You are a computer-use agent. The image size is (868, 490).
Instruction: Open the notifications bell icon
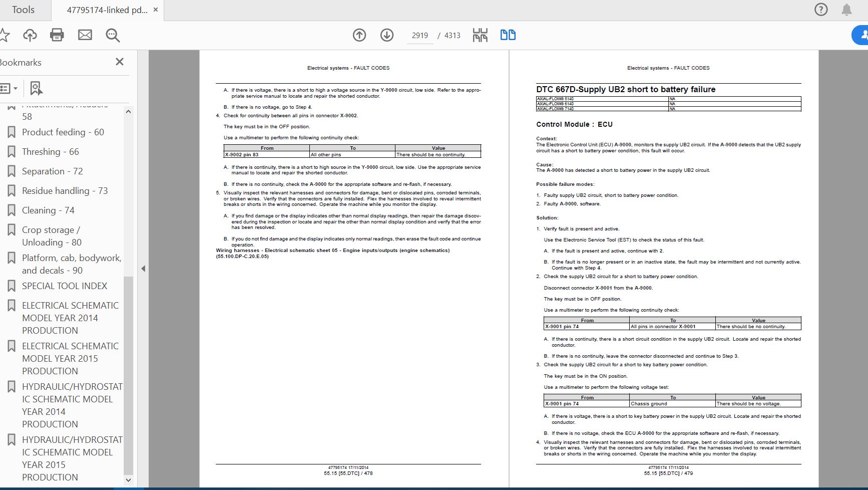(846, 10)
